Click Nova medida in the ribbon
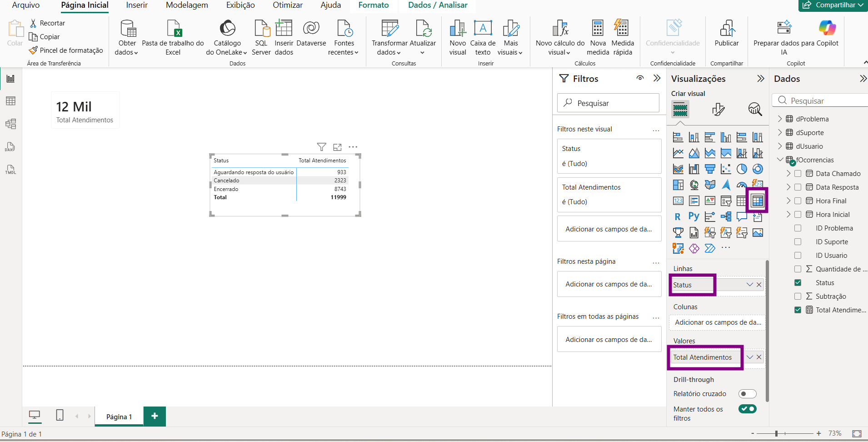This screenshot has height=442, width=868. (x=598, y=38)
